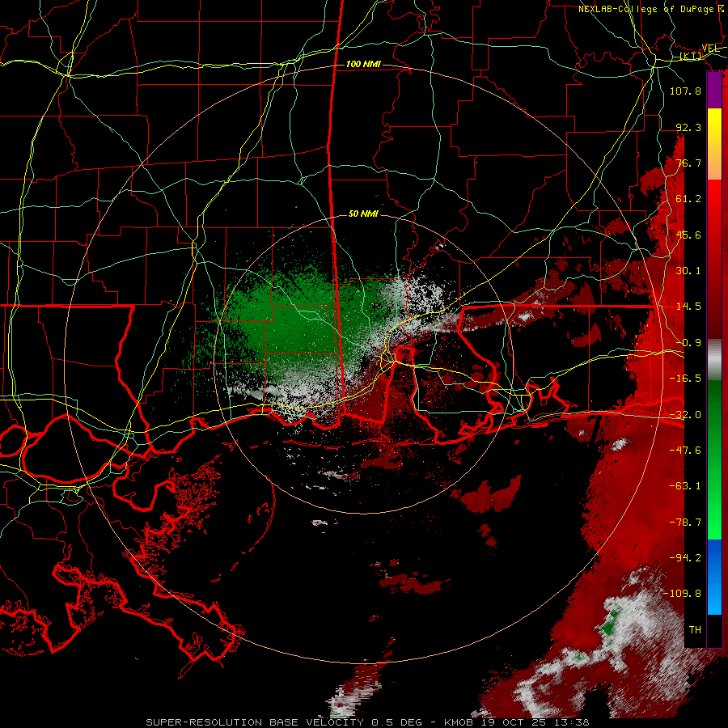Click the 45.6 velocity legend value
Image resolution: width=728 pixels, height=728 pixels.
point(688,235)
